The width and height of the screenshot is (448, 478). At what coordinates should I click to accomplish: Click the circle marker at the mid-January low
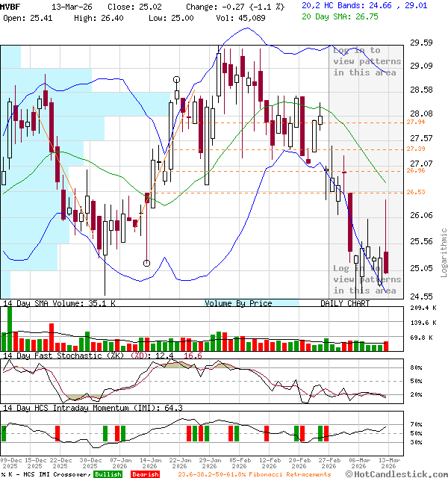(146, 262)
